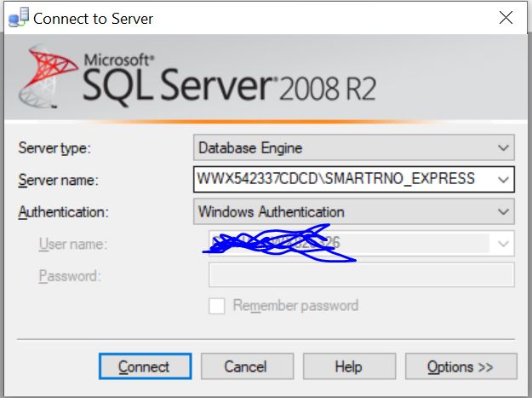Click the User name label
Viewport: 532px width, 398px height.
pyautogui.click(x=73, y=244)
